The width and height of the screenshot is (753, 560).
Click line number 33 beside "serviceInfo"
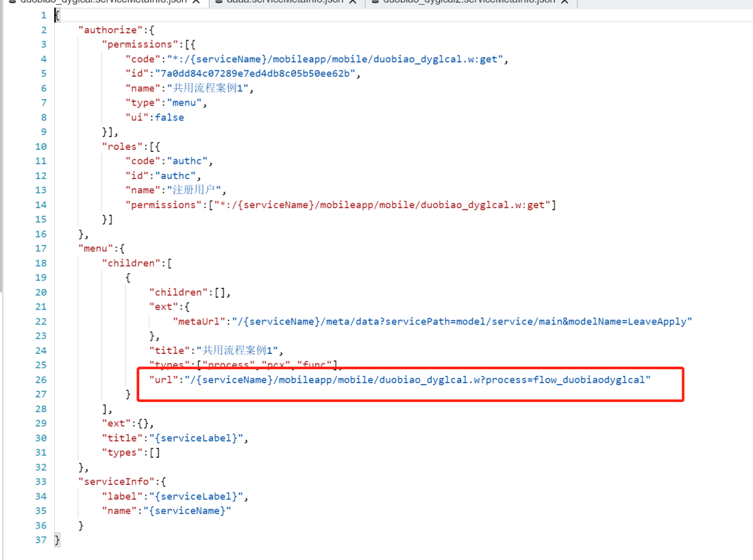[41, 482]
